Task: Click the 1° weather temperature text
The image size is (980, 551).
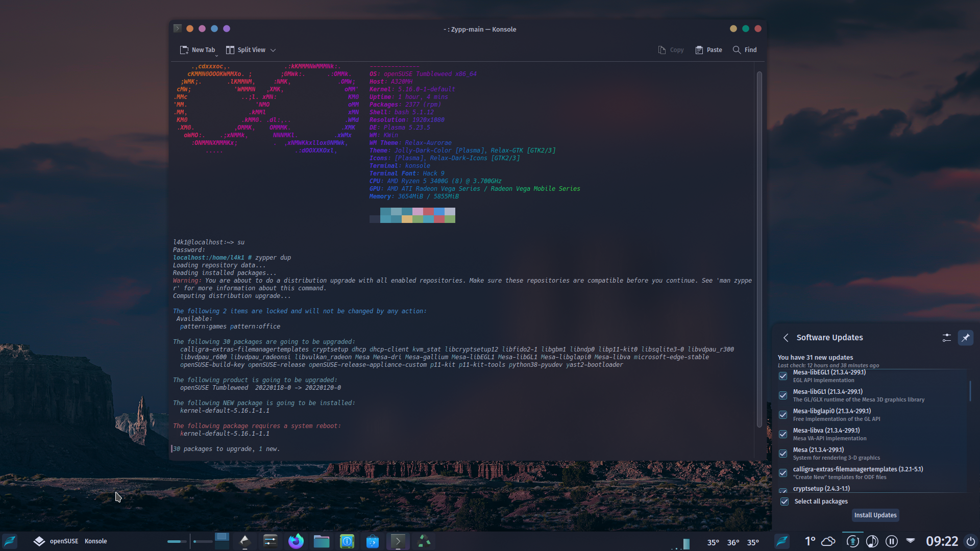Action: (810, 541)
